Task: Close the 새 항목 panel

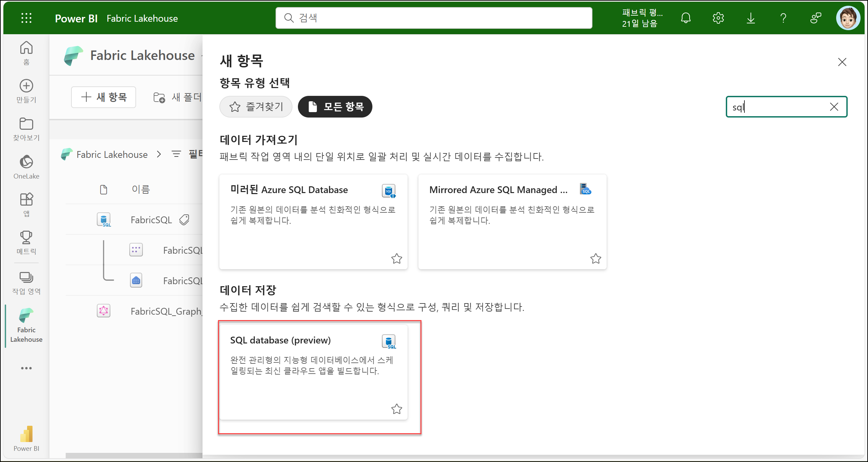Action: (842, 62)
